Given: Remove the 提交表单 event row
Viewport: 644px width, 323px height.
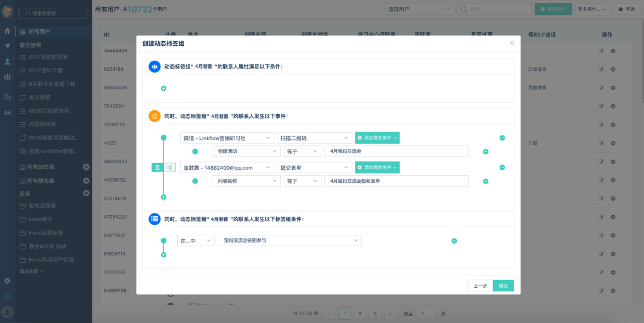Looking at the screenshot, I should click(x=502, y=167).
